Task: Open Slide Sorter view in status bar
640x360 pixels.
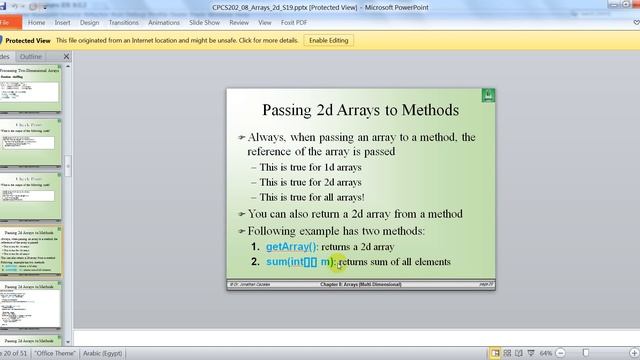Action: pyautogui.click(x=507, y=353)
